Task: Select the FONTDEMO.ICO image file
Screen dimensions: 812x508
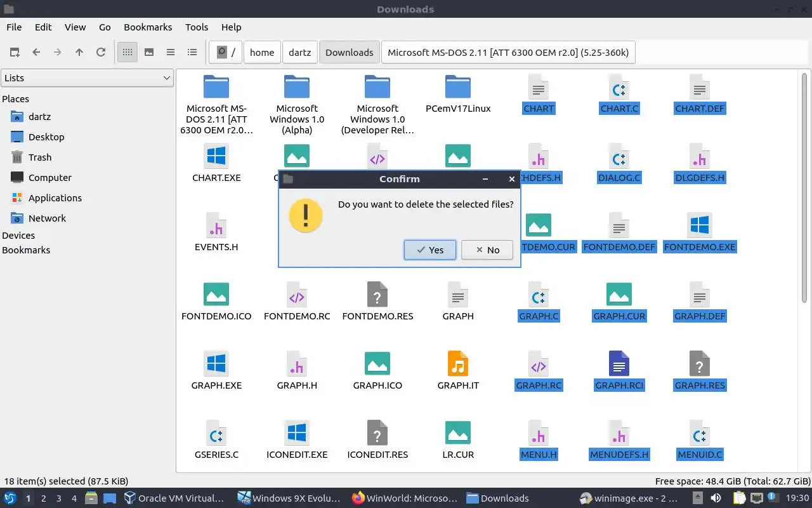Action: 216,302
